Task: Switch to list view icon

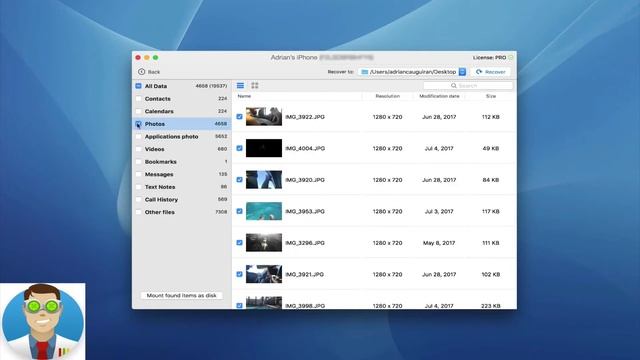Action: click(x=240, y=85)
